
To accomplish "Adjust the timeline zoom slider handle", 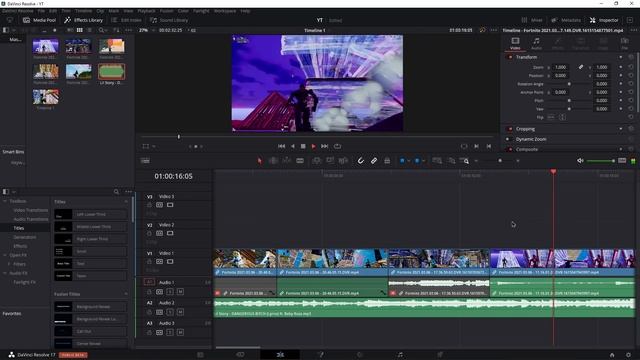I will click(x=500, y=161).
